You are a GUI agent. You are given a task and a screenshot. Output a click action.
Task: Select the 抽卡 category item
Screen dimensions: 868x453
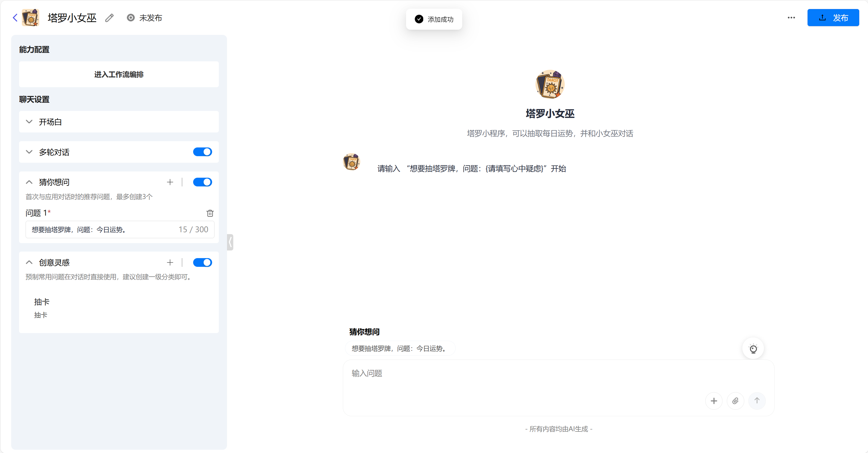(41, 302)
